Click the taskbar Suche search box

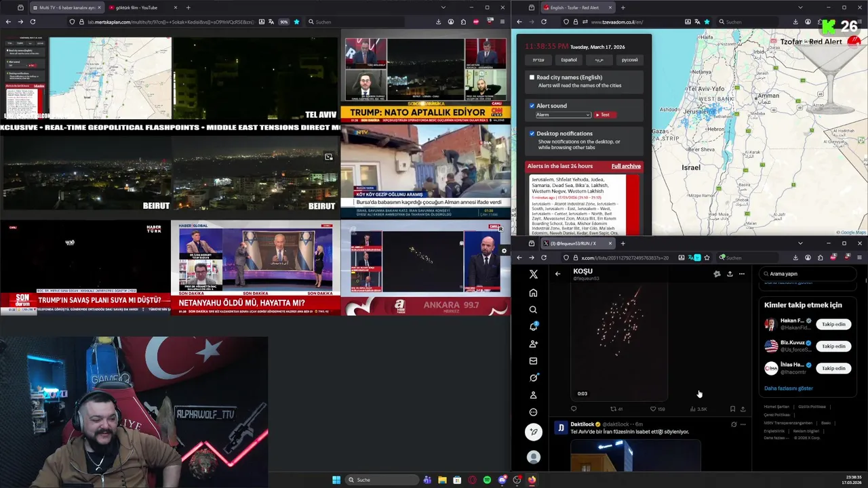(382, 480)
